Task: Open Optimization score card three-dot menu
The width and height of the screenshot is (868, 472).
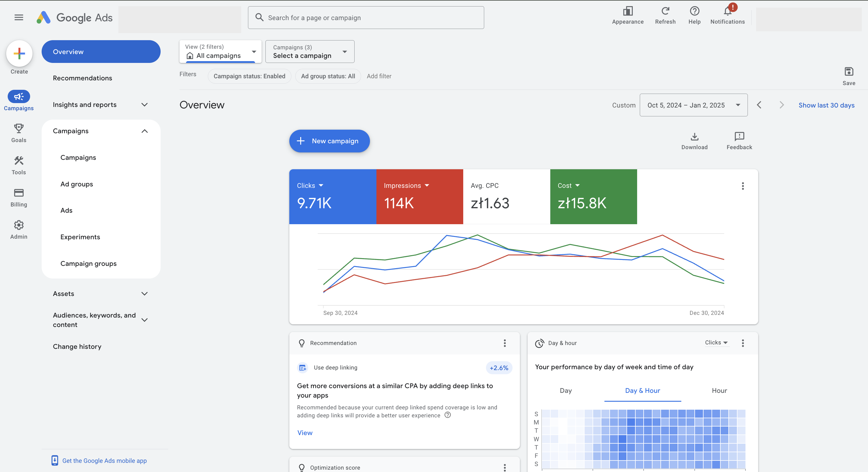Action: [x=505, y=467]
